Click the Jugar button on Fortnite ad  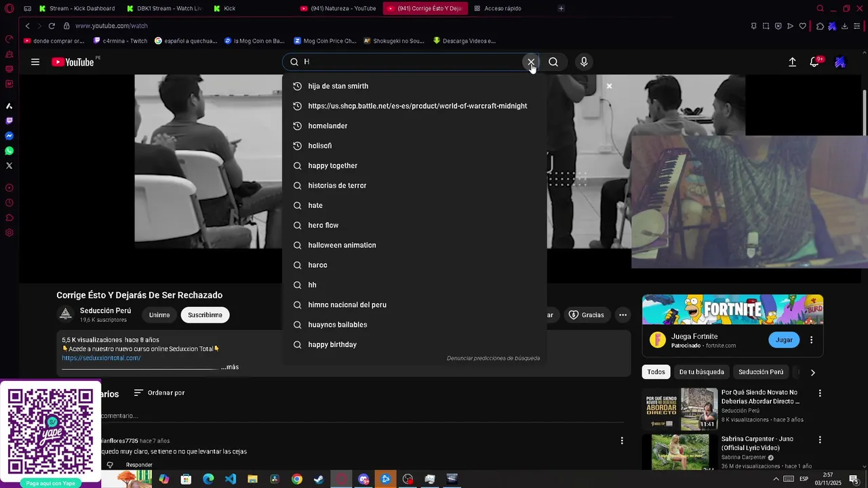(x=784, y=340)
